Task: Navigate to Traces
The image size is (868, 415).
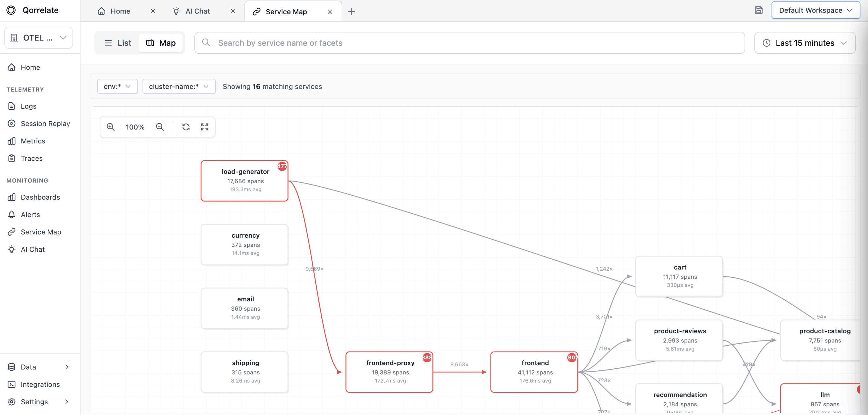Action: click(x=31, y=158)
